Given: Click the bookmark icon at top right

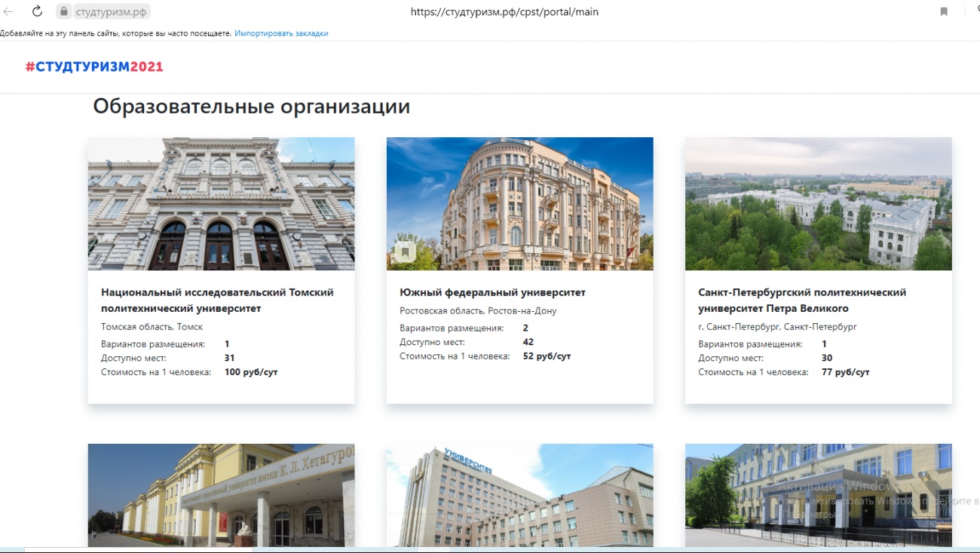Looking at the screenshot, I should (x=944, y=12).
